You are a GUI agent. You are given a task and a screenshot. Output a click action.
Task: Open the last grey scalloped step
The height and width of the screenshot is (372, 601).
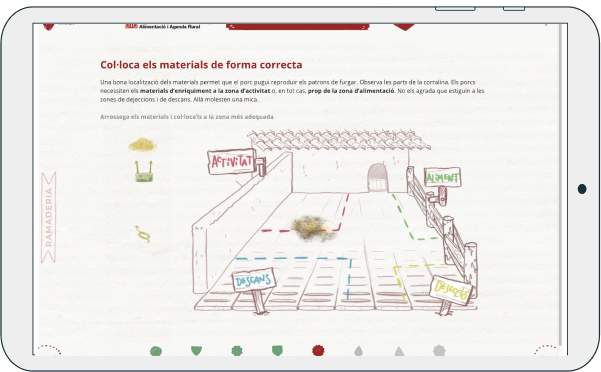click(x=439, y=350)
